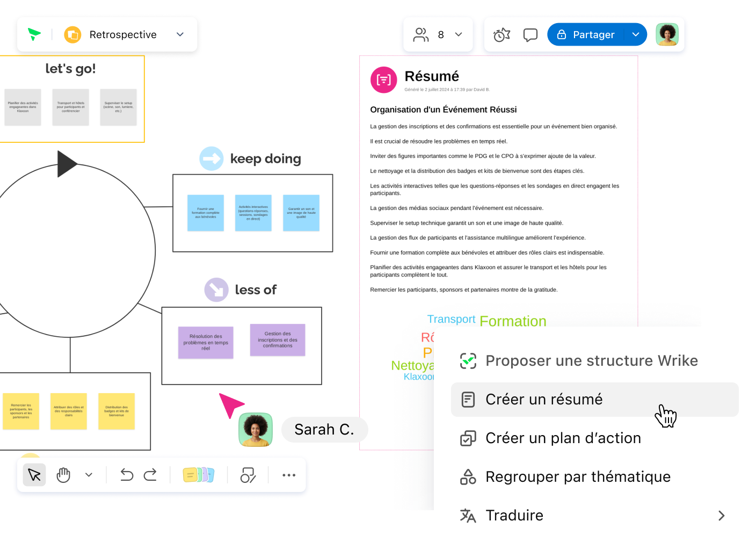Viewport: 756px width, 550px height.
Task: Expand the Retrospective board dropdown chevron
Action: pos(180,34)
